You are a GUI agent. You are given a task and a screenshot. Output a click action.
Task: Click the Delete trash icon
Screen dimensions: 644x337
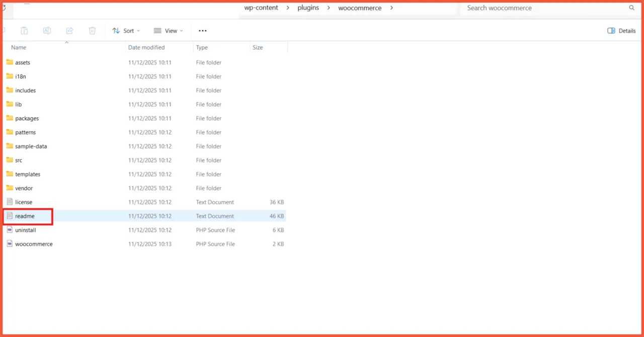pos(92,31)
